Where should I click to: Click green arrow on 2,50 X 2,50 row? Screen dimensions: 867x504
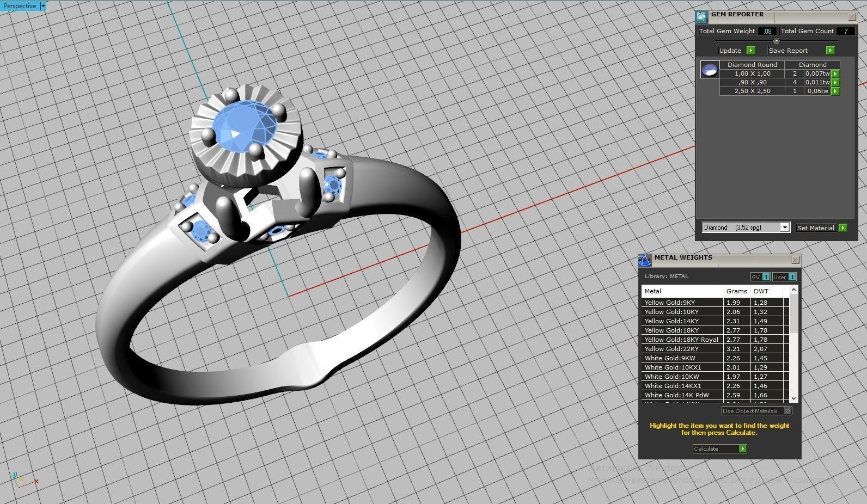click(x=835, y=91)
